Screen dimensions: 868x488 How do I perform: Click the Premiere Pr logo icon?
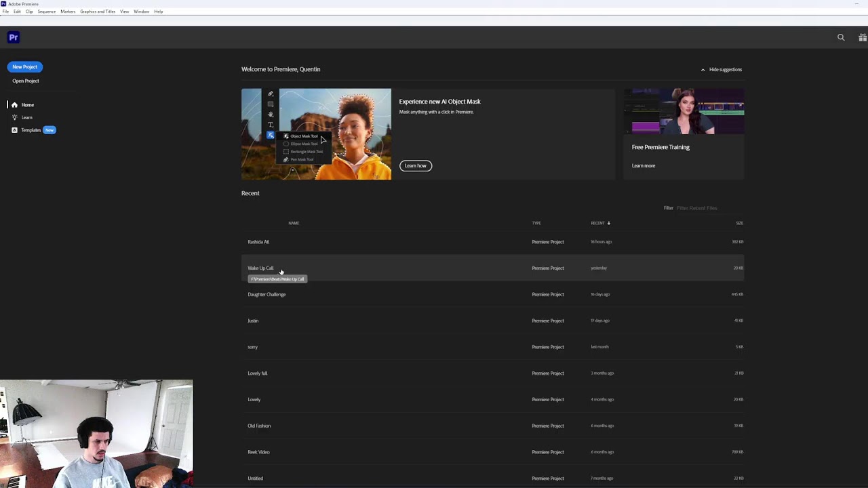tap(13, 37)
